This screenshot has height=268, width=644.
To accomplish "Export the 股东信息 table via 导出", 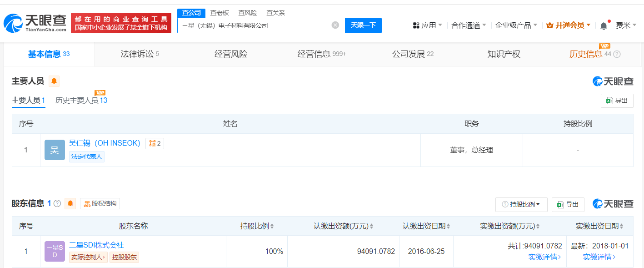I will tap(568, 205).
